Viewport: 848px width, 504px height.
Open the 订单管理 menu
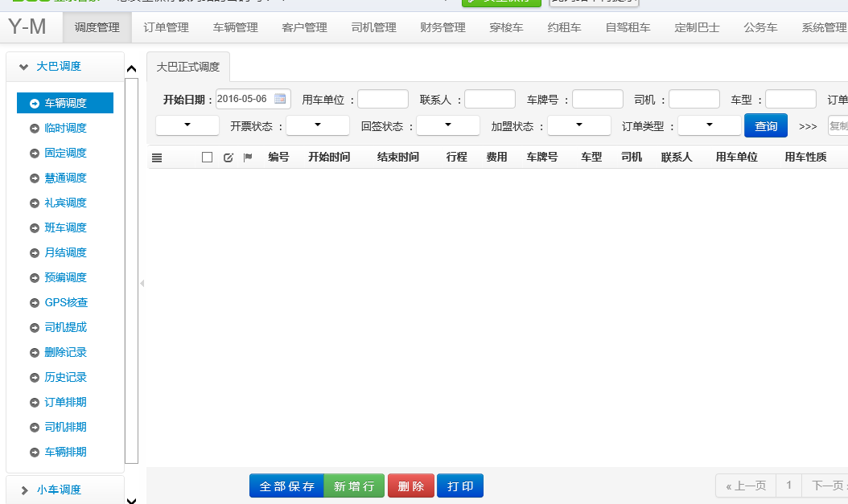click(x=166, y=27)
